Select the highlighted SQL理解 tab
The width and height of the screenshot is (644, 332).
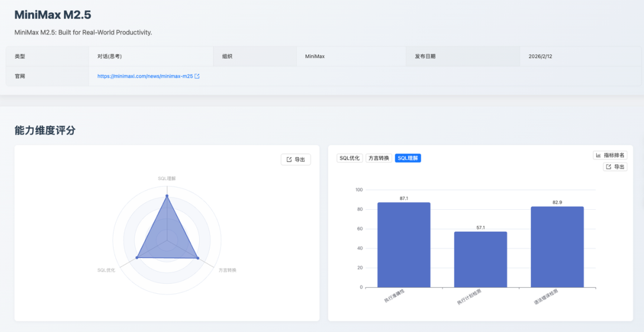point(408,158)
